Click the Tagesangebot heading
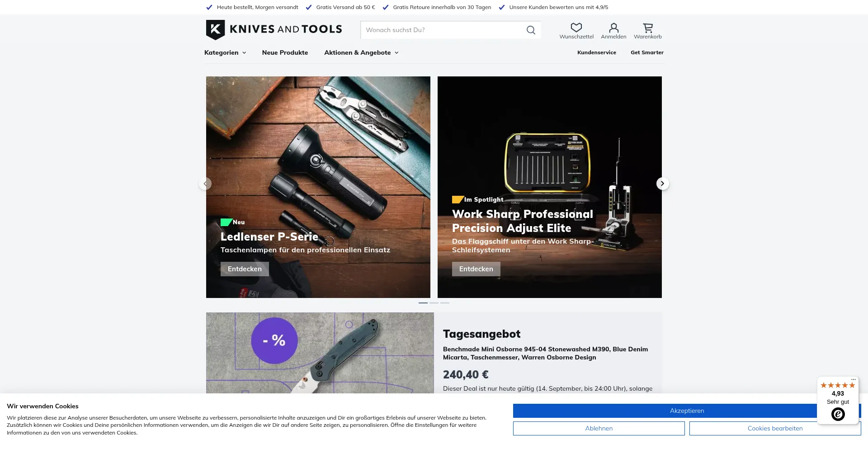This screenshot has width=868, height=449. pos(481,334)
